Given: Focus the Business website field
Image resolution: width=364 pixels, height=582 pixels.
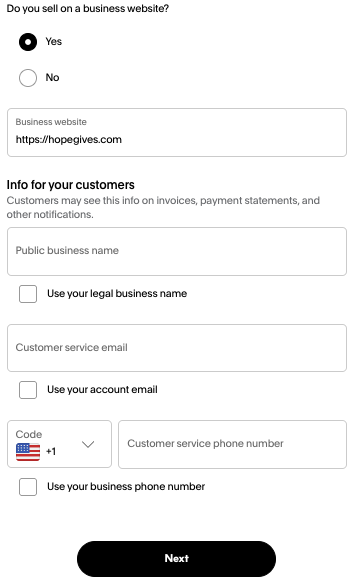Looking at the screenshot, I should coord(177,133).
